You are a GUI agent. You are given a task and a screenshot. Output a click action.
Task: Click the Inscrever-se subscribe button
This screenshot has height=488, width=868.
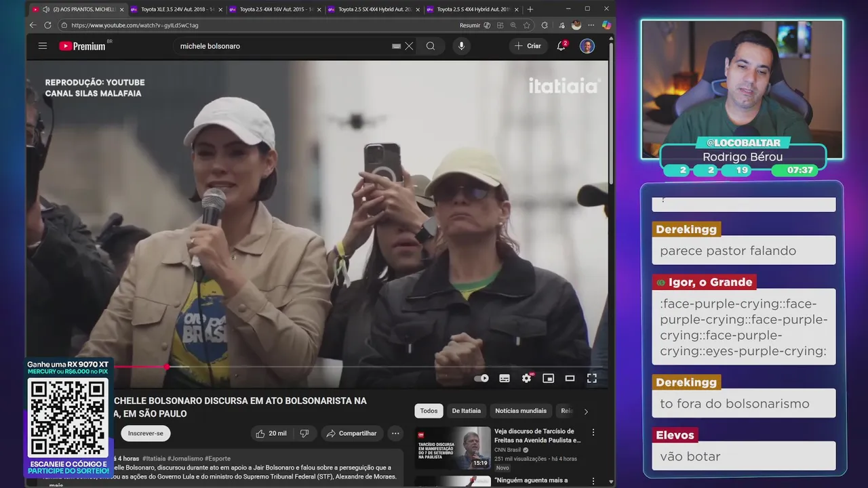[146, 433]
